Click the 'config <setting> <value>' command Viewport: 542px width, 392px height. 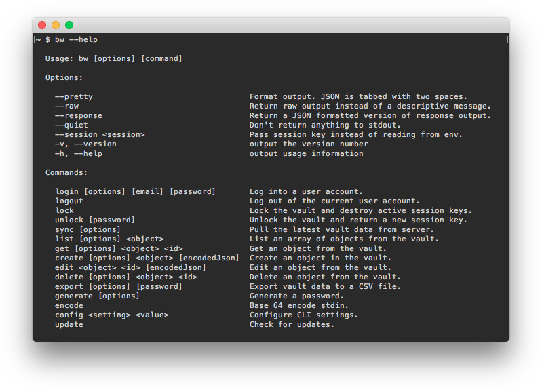pyautogui.click(x=111, y=315)
